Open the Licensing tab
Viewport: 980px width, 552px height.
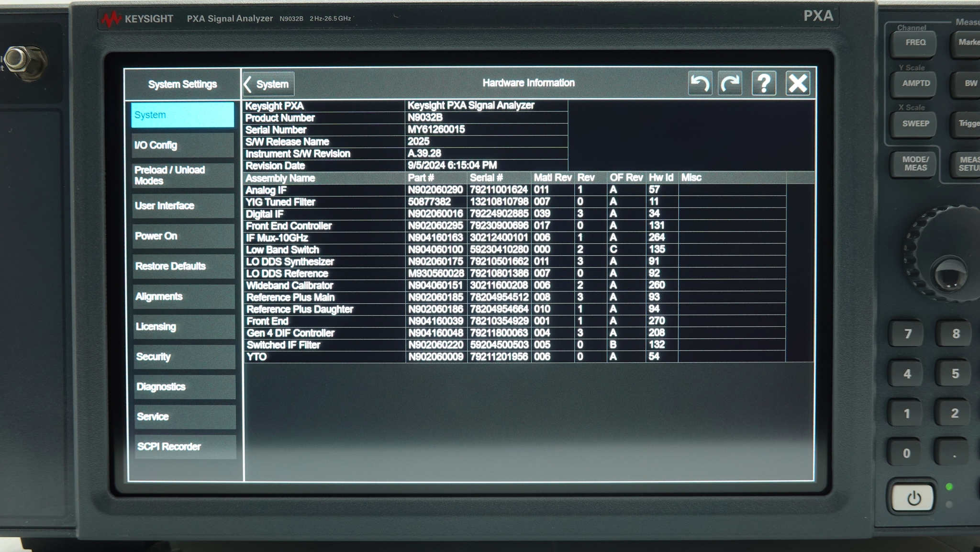point(184,327)
